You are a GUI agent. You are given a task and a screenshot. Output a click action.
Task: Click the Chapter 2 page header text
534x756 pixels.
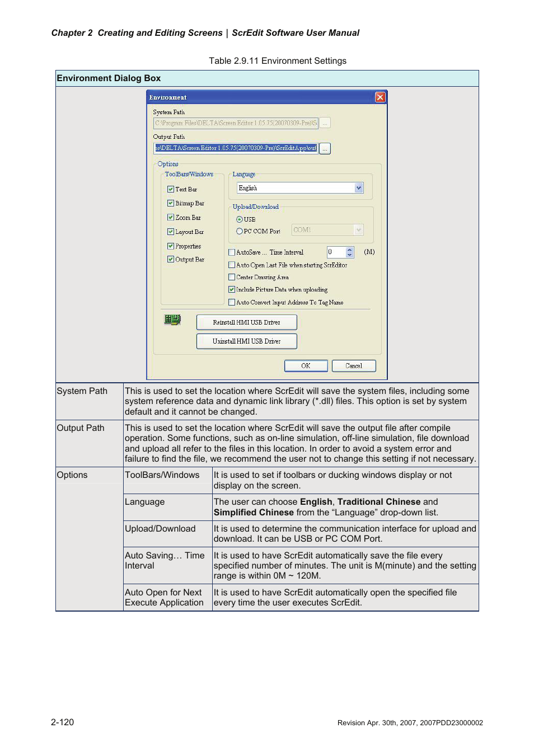[205, 33]
